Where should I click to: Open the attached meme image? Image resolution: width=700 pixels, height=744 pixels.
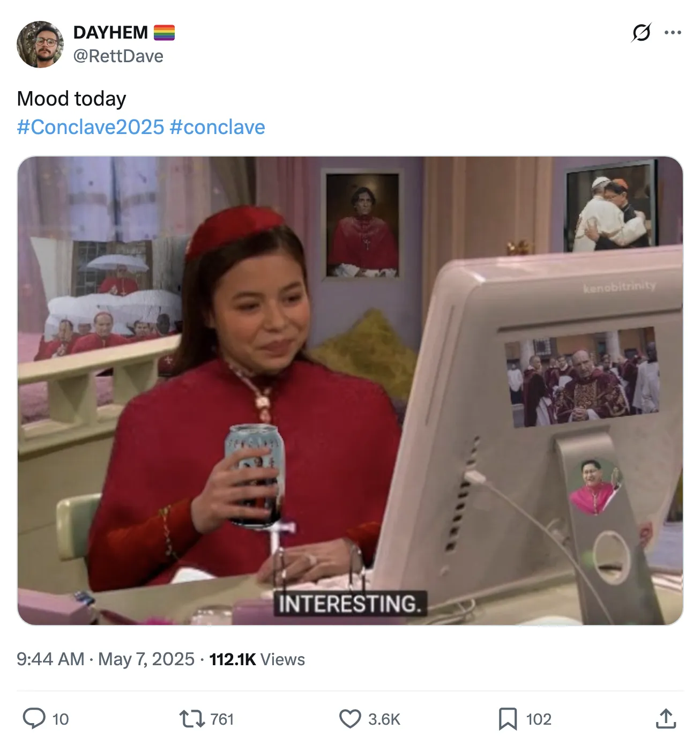point(350,391)
